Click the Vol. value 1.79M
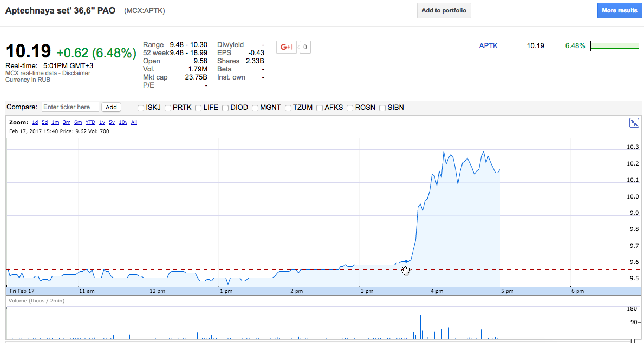The image size is (644, 343). tap(197, 69)
